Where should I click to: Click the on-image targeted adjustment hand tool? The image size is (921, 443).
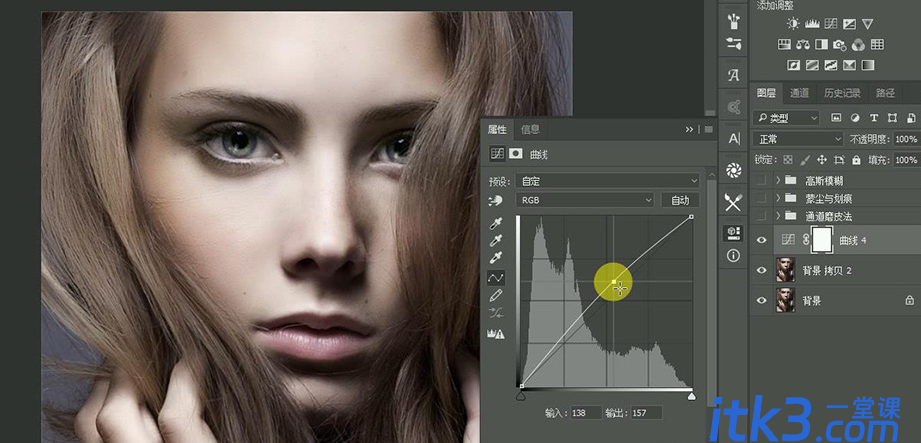click(x=496, y=200)
